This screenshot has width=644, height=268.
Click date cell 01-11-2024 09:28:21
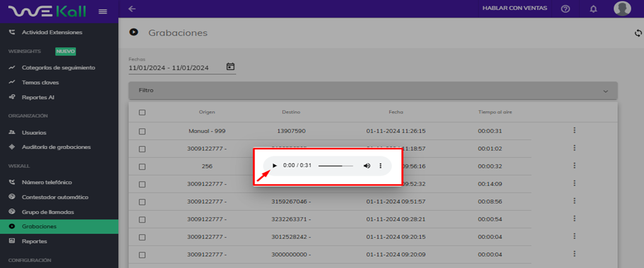[x=396, y=219]
